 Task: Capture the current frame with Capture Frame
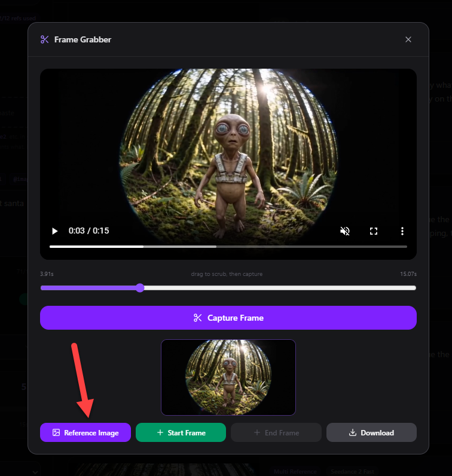point(228,318)
